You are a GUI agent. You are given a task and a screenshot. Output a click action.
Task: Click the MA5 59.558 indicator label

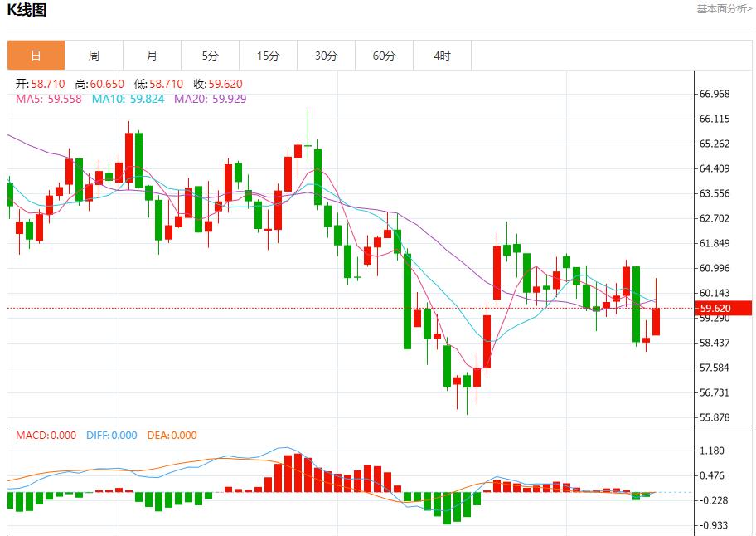[49, 99]
